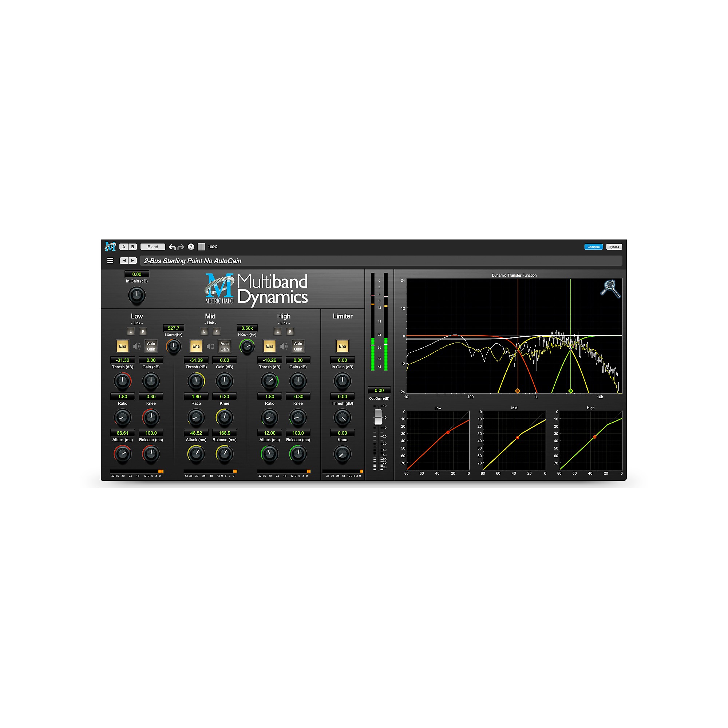Select preset slot B
Viewport: 728px width, 728px height.
(132, 247)
